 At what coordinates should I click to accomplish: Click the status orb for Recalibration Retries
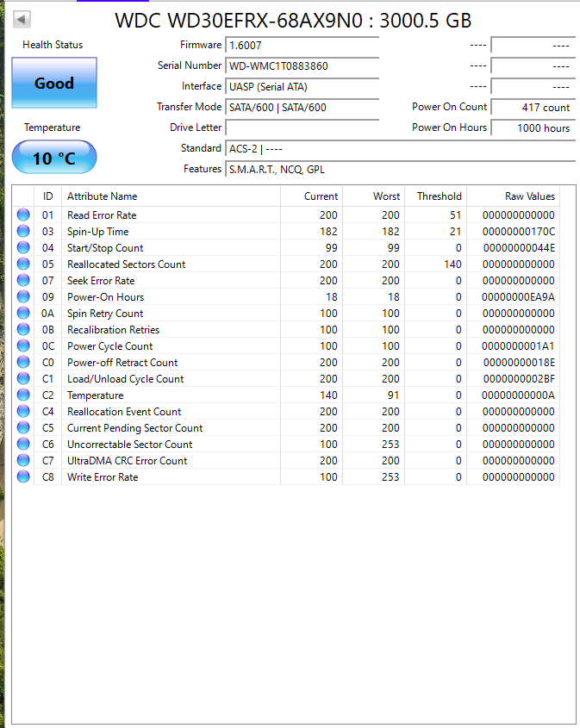[23, 329]
